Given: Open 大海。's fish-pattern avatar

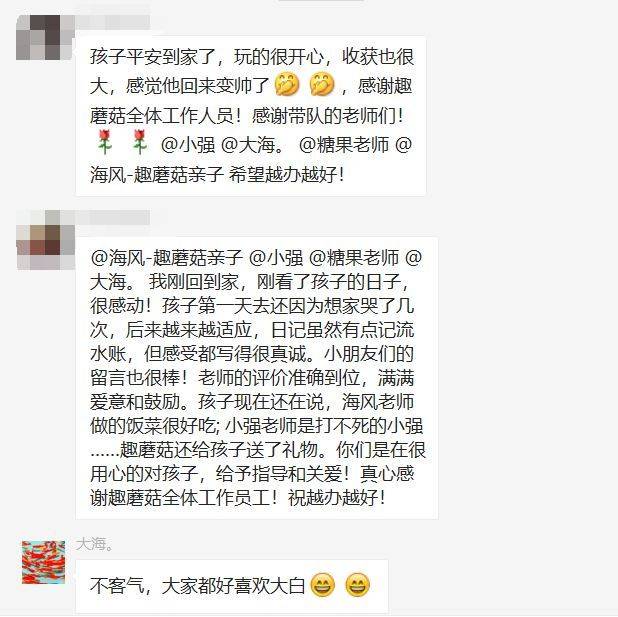Looking at the screenshot, I should click(x=43, y=562).
